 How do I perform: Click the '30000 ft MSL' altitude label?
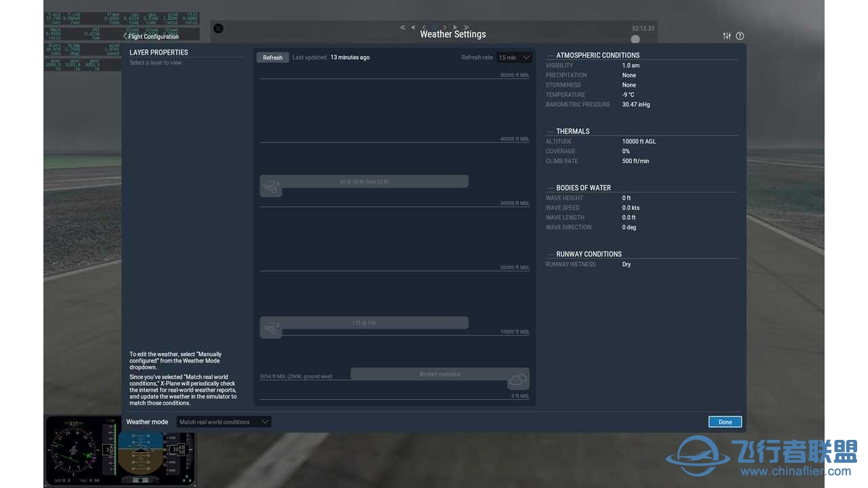tap(515, 203)
